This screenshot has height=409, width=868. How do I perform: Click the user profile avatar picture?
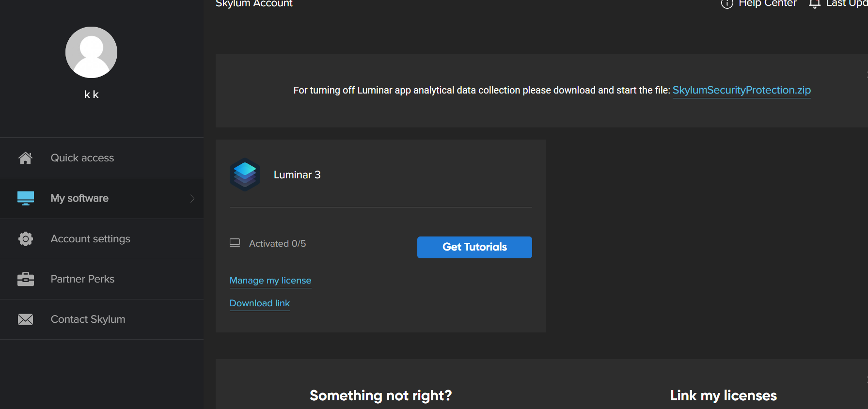[91, 52]
